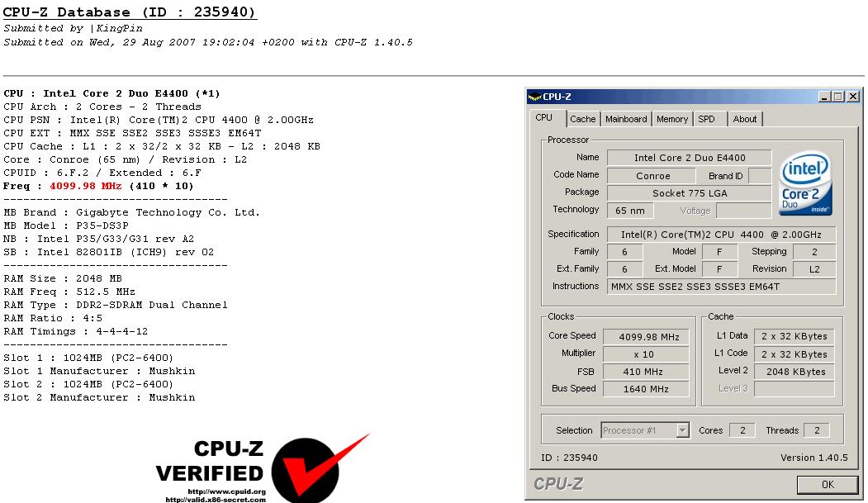This screenshot has height=503, width=868.
Task: Click the http://www.cpuid.org link
Action: (227, 491)
